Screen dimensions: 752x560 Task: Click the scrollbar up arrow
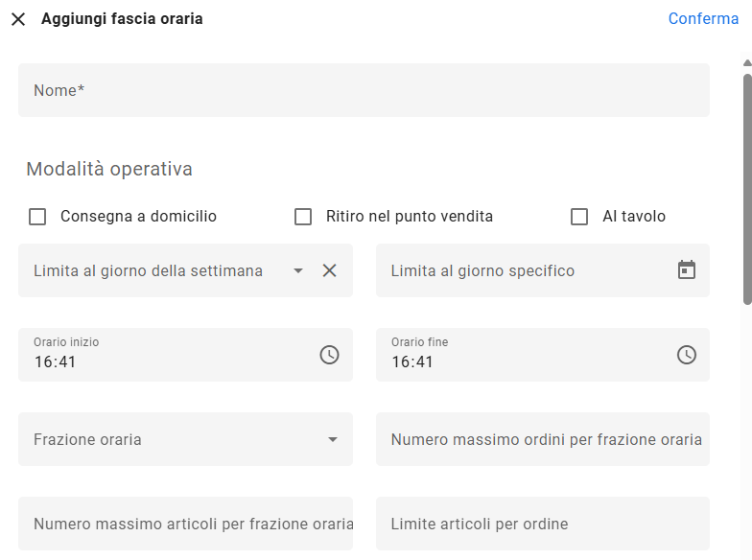tap(747, 63)
